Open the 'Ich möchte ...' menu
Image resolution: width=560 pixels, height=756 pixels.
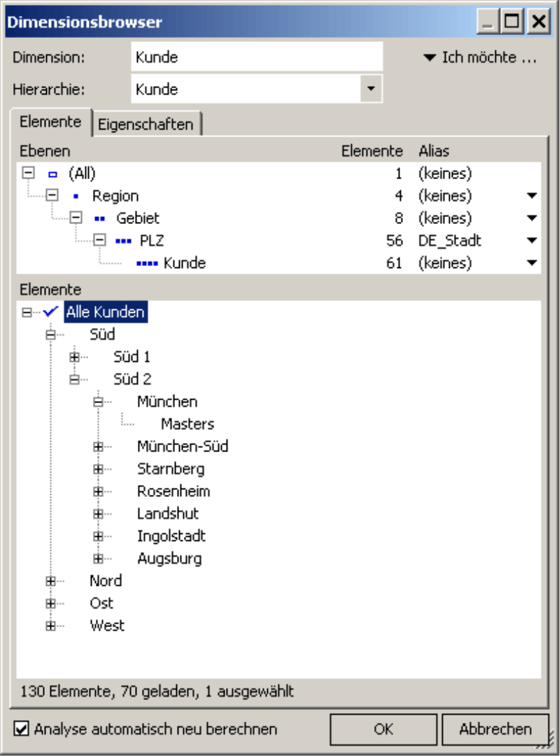[479, 58]
